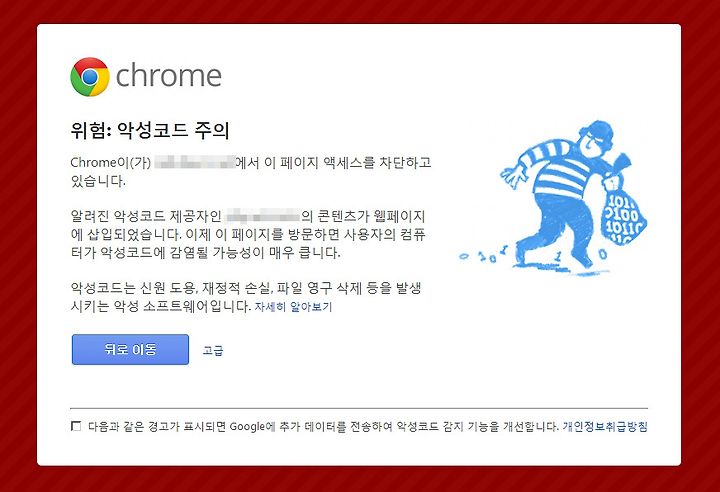Viewport: 720px width, 492px height.
Task: Click the binary-code sack the burglar carries
Action: pyautogui.click(x=623, y=212)
